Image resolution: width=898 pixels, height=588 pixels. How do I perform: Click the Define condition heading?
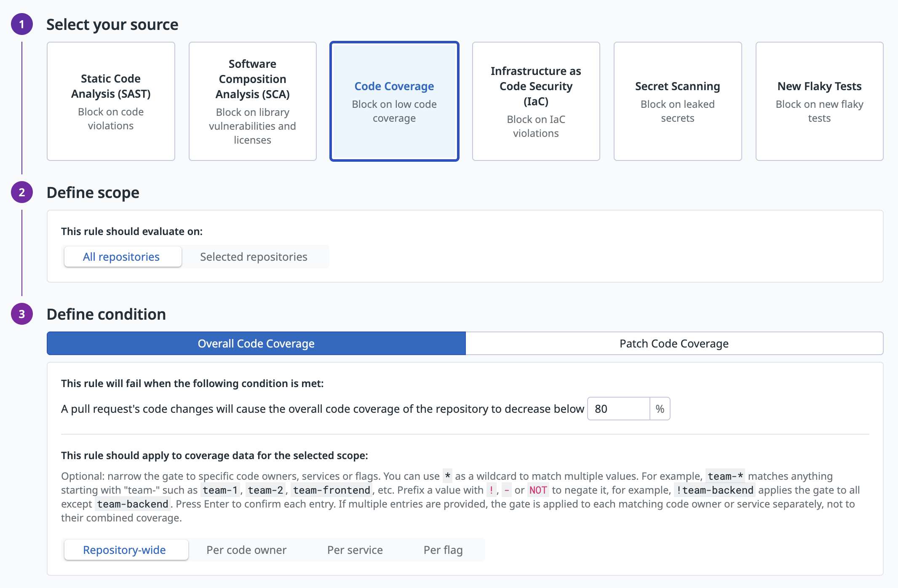pos(106,314)
